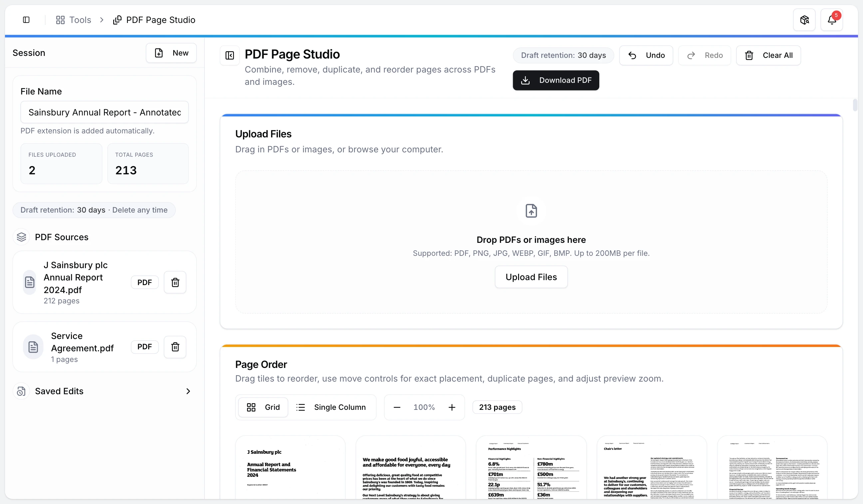Download the PDF

click(x=556, y=80)
